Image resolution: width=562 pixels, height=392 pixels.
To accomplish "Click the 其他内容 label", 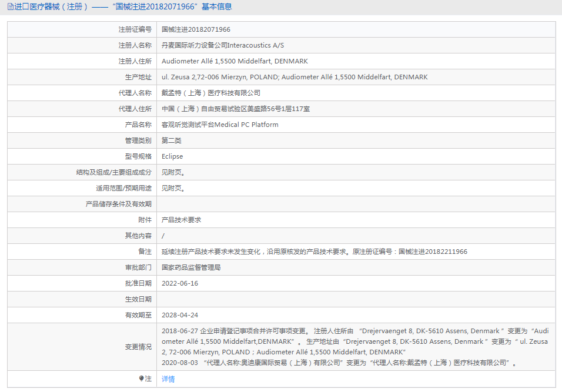I will click(x=138, y=236).
